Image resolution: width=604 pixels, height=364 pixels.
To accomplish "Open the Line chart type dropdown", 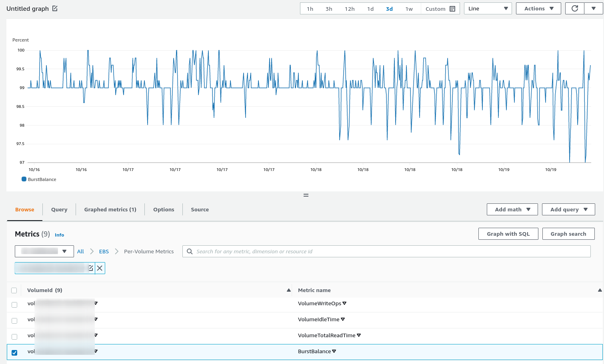I will [488, 8].
